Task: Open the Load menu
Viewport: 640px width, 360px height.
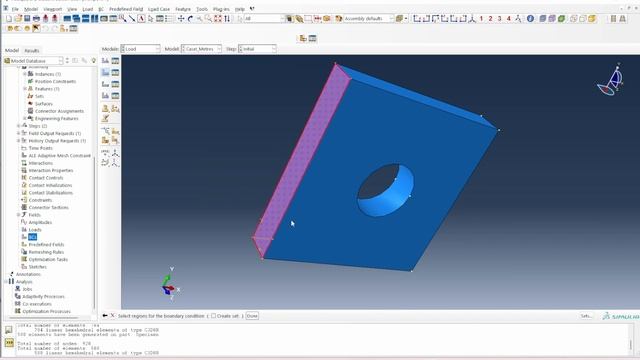Action: point(87,9)
